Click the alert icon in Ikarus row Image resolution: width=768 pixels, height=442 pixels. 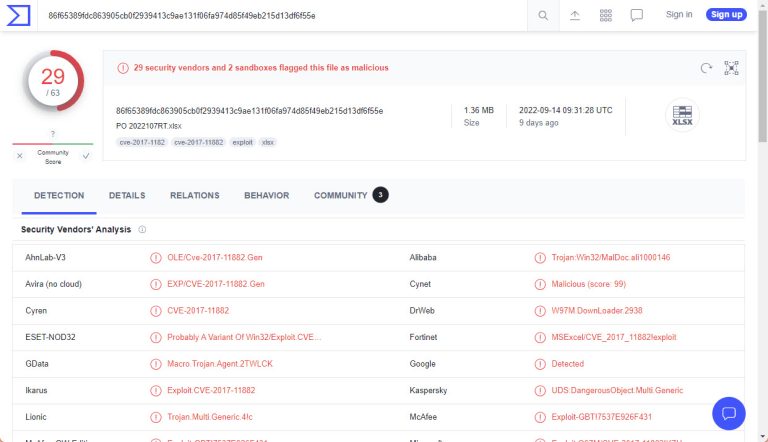tap(156, 391)
